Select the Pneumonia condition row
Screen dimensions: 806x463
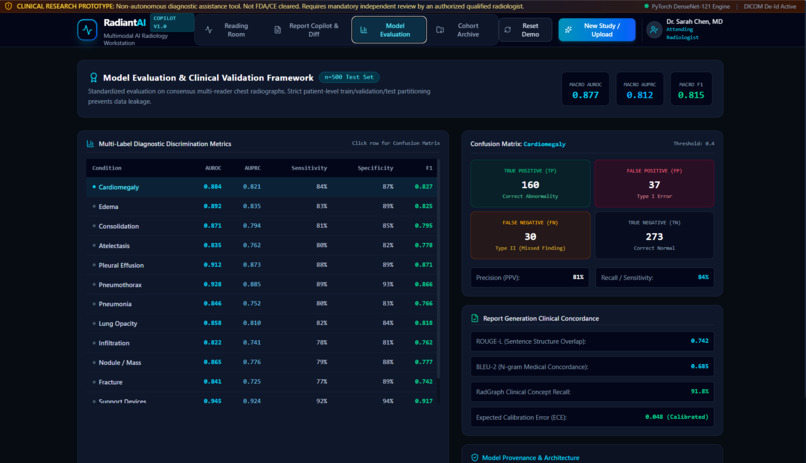click(261, 304)
